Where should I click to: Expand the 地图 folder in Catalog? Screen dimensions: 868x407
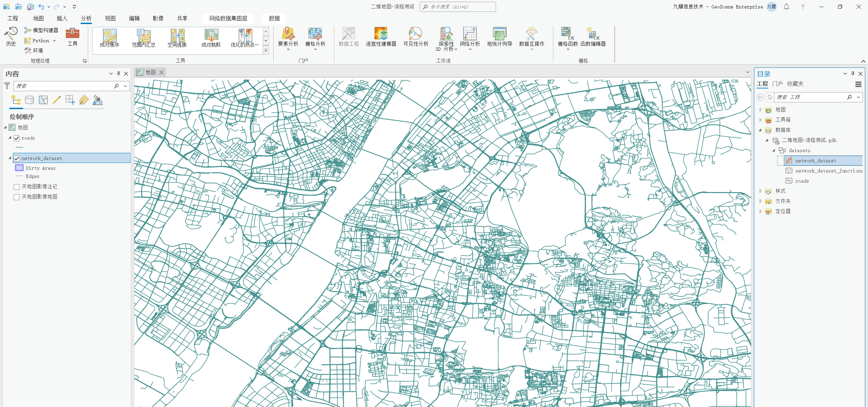click(761, 110)
